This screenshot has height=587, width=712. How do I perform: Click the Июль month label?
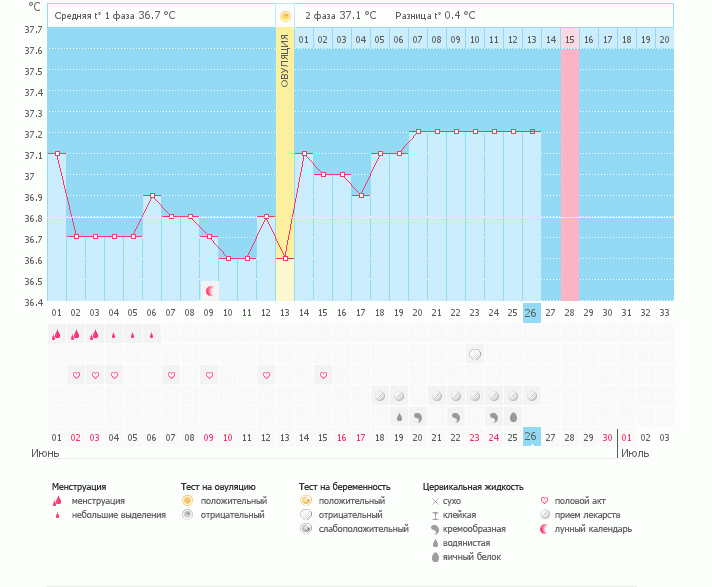coord(634,453)
